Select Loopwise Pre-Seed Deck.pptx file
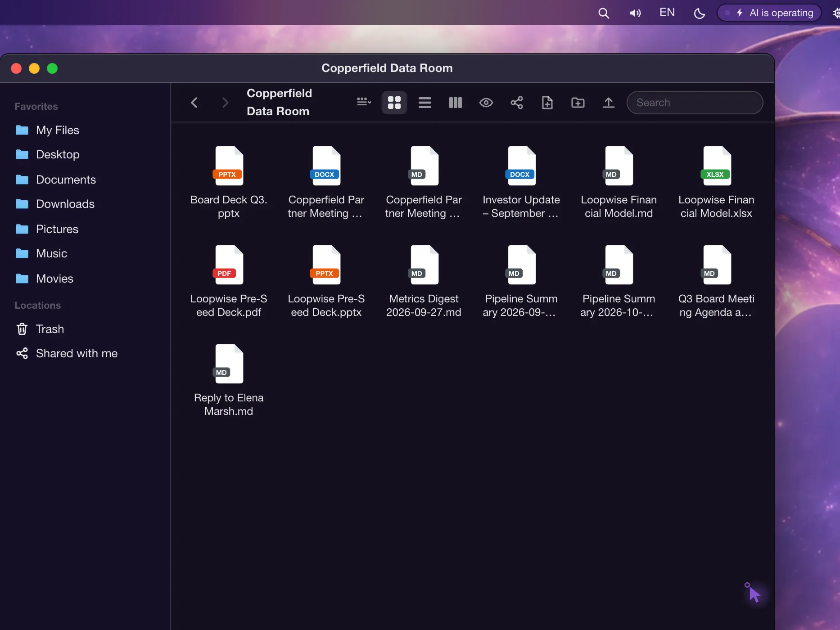This screenshot has height=630, width=840. [x=326, y=281]
